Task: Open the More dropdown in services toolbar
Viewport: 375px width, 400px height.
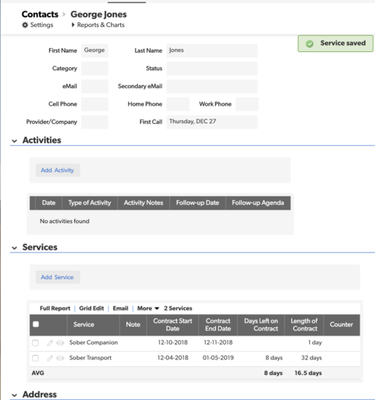Action: click(148, 308)
